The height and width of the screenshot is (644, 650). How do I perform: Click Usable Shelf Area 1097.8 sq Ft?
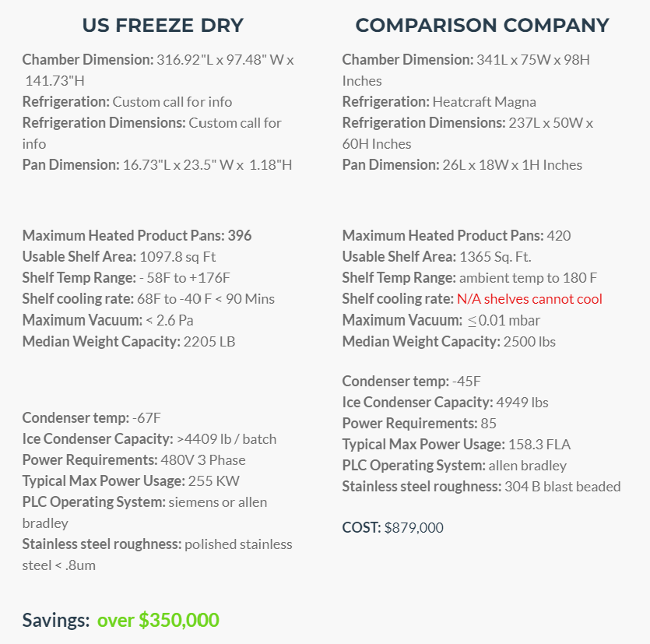coord(119,257)
